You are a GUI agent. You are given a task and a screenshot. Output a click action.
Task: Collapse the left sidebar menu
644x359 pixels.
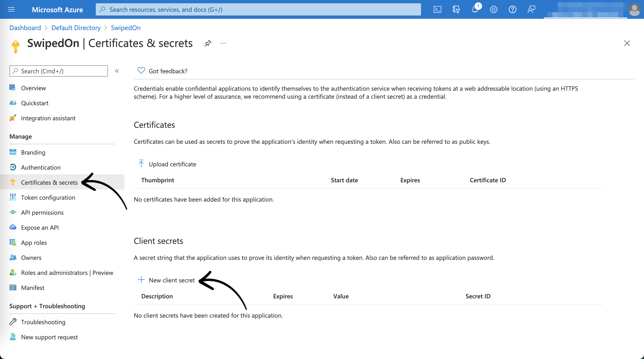coord(117,71)
